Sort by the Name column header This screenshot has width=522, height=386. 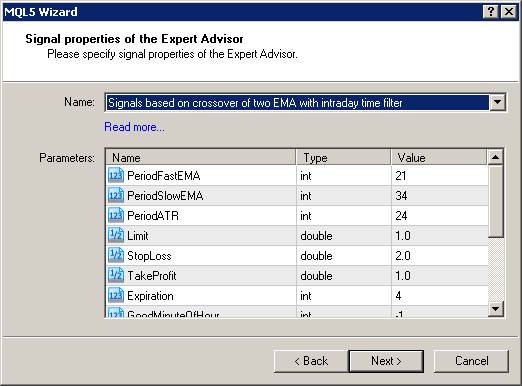[x=201, y=157]
